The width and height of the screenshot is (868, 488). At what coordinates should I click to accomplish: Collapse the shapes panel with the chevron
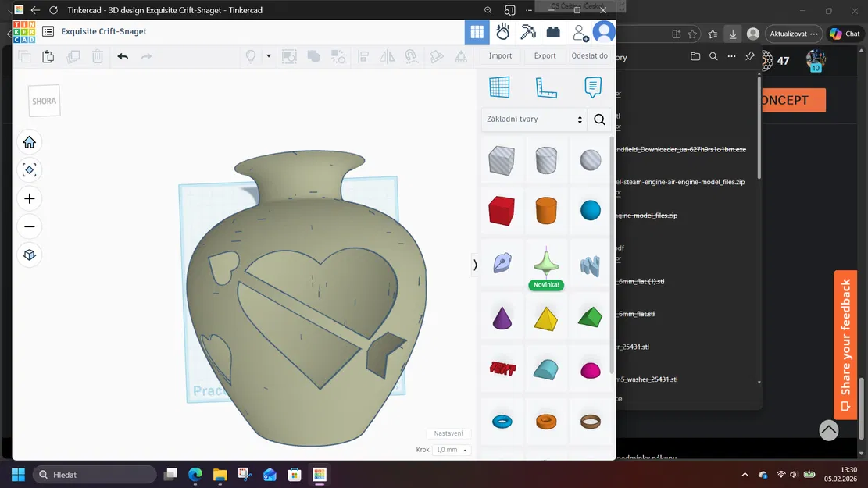[x=475, y=265]
